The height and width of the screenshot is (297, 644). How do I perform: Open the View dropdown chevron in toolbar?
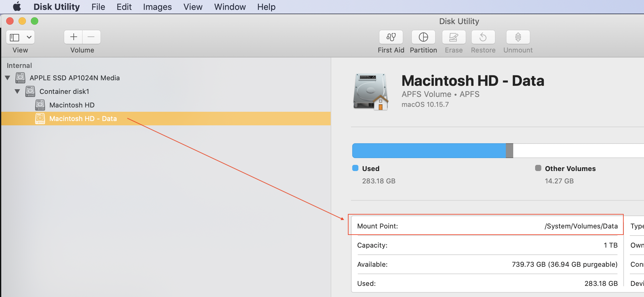click(x=29, y=37)
